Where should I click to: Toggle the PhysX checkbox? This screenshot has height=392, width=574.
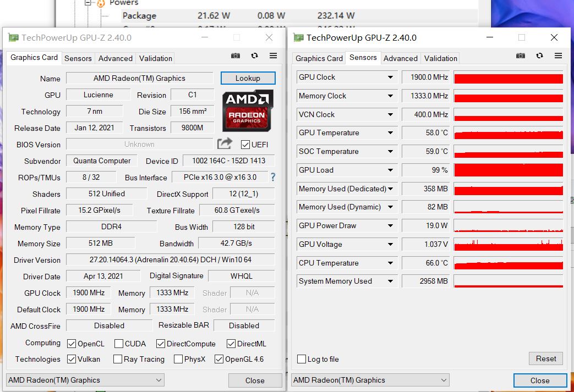(178, 359)
